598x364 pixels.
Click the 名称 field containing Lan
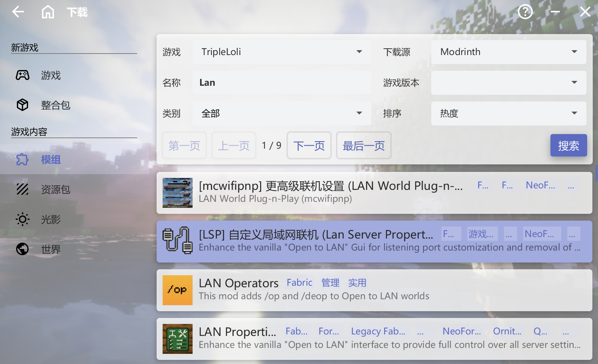(282, 82)
